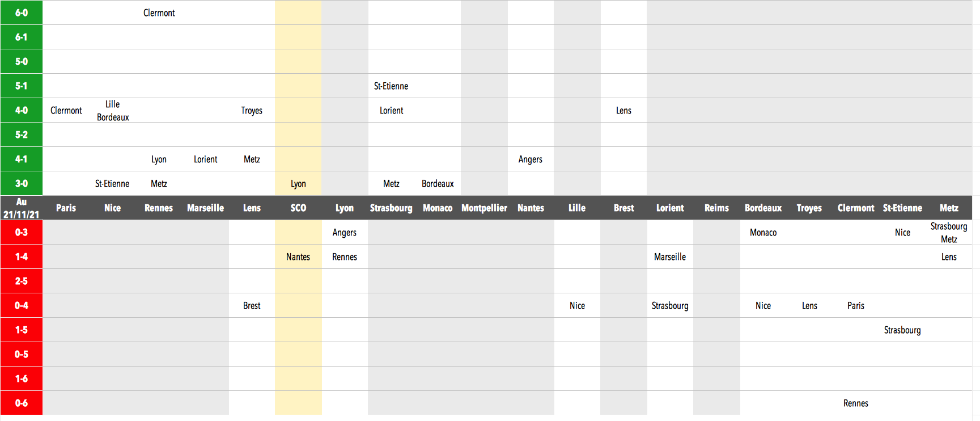Click Nantes in the highlighted SCO column
The width and height of the screenshot is (980, 421).
pos(298,257)
